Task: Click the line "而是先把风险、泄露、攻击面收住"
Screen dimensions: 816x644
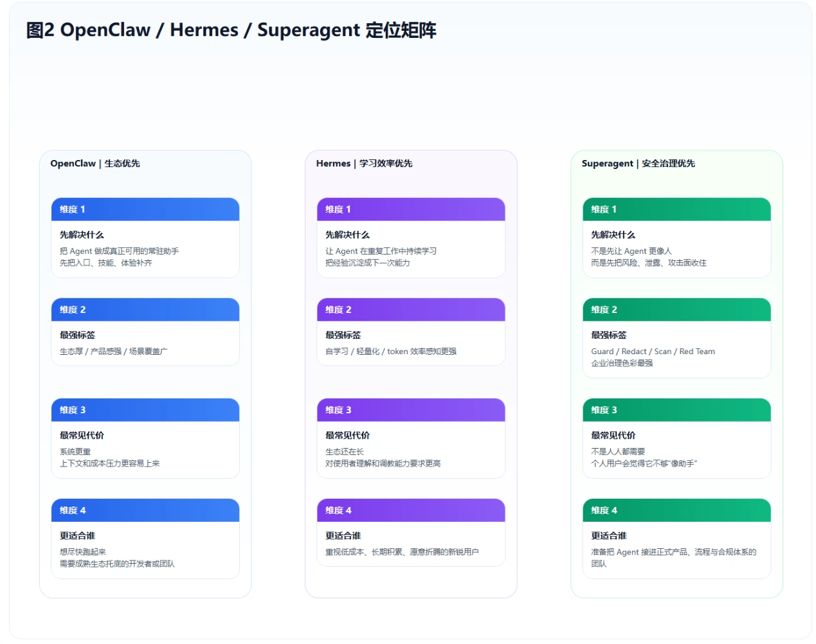Action: [648, 263]
